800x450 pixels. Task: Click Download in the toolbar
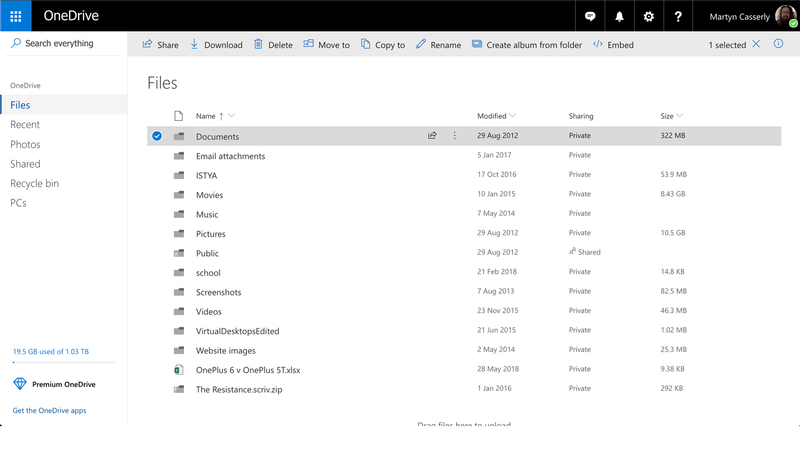pyautogui.click(x=216, y=44)
